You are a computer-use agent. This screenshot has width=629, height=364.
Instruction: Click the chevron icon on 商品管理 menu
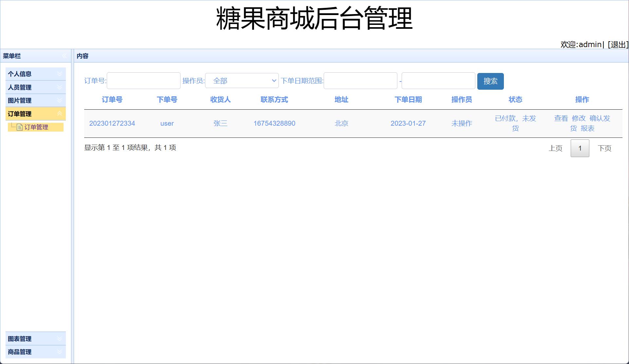click(x=60, y=352)
